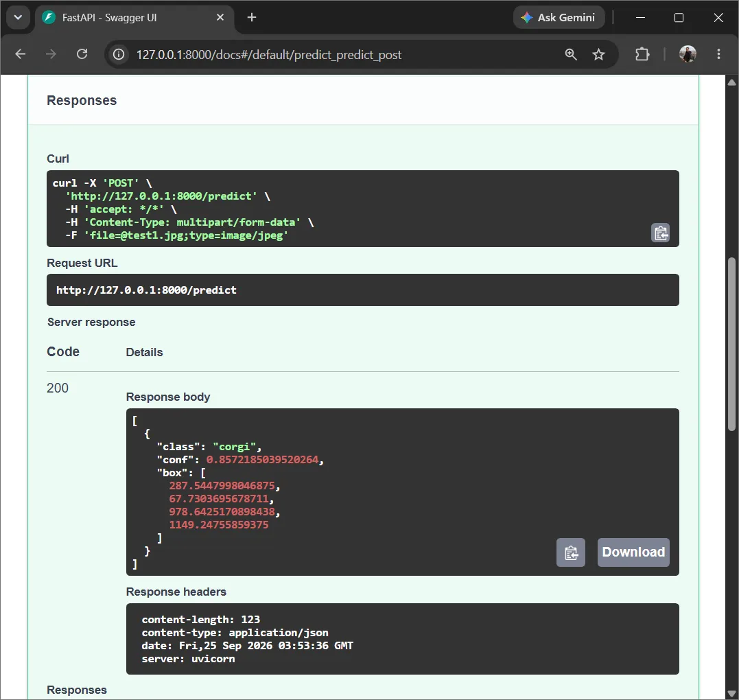Copy the response body to clipboard
This screenshot has width=739, height=700.
pos(571,552)
